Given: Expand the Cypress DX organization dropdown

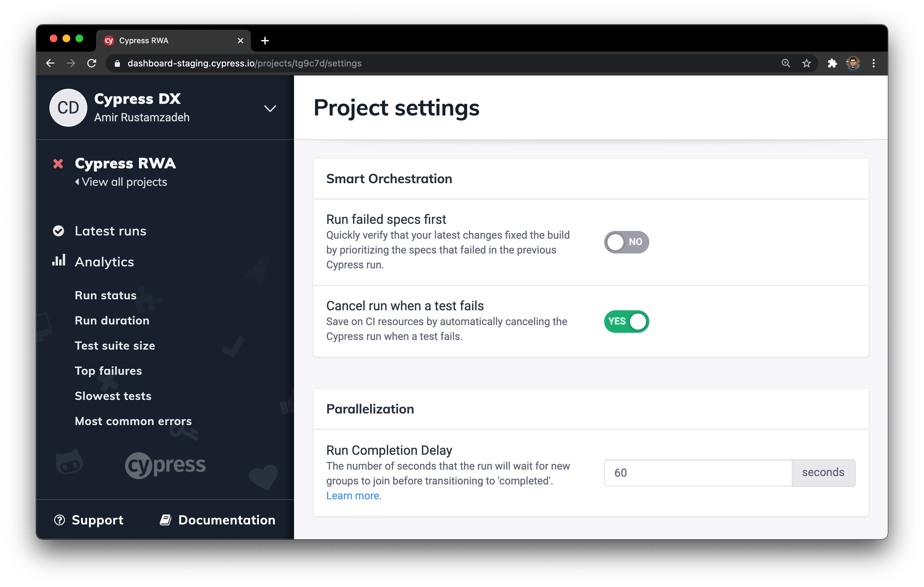Looking at the screenshot, I should click(270, 109).
